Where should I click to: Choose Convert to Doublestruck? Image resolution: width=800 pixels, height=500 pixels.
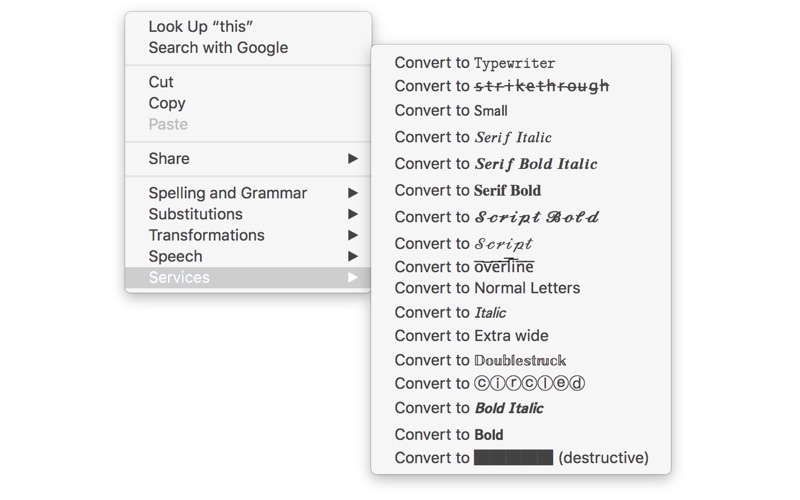[480, 360]
